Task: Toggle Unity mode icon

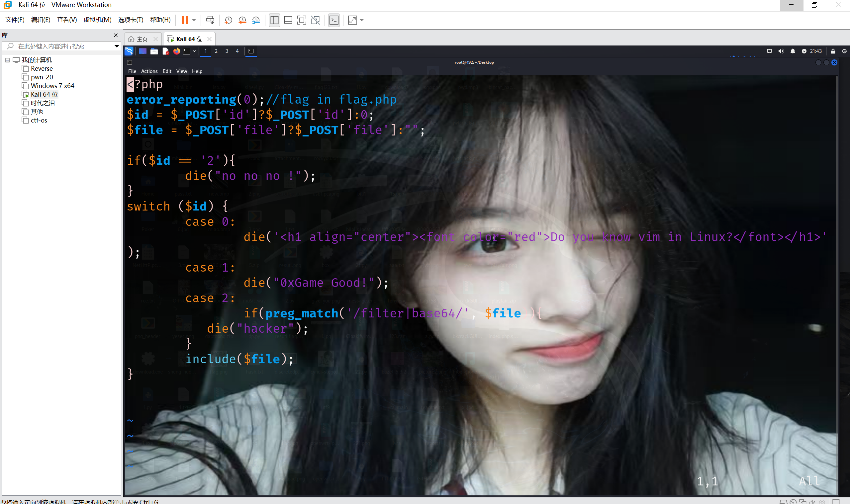Action: coord(315,20)
